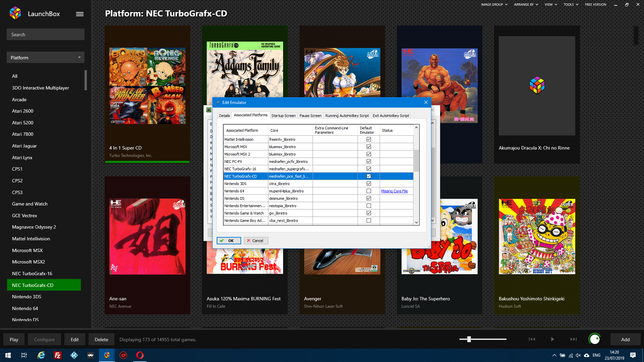Click the LaunchBox circular status icon
Screen dimensions: 644x362
click(594, 339)
